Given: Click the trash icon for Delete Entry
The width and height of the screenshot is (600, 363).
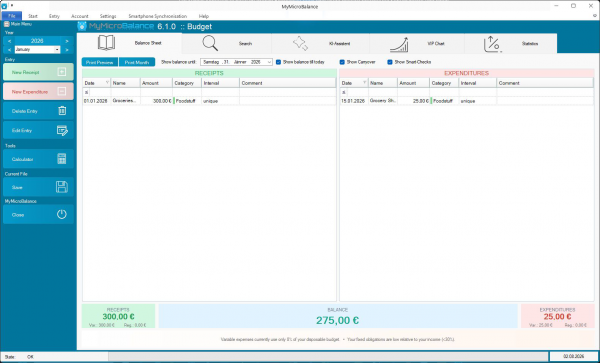Looking at the screenshot, I should 62,111.
